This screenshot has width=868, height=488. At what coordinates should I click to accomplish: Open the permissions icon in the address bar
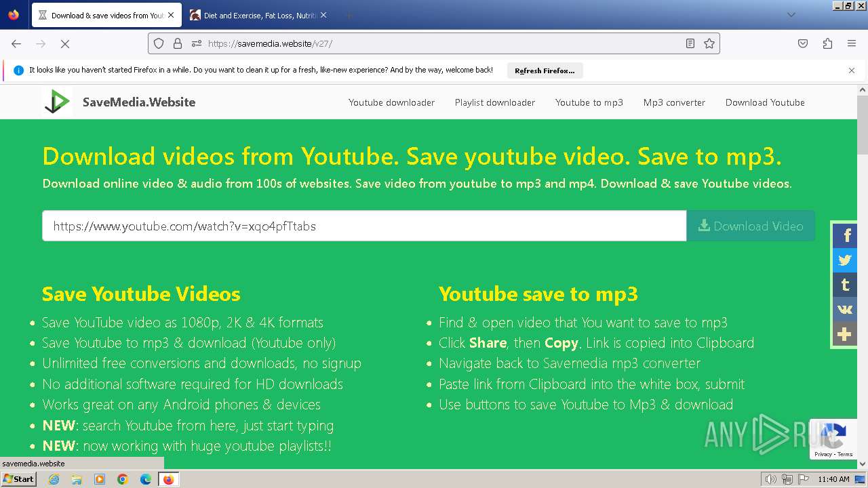[x=197, y=43]
